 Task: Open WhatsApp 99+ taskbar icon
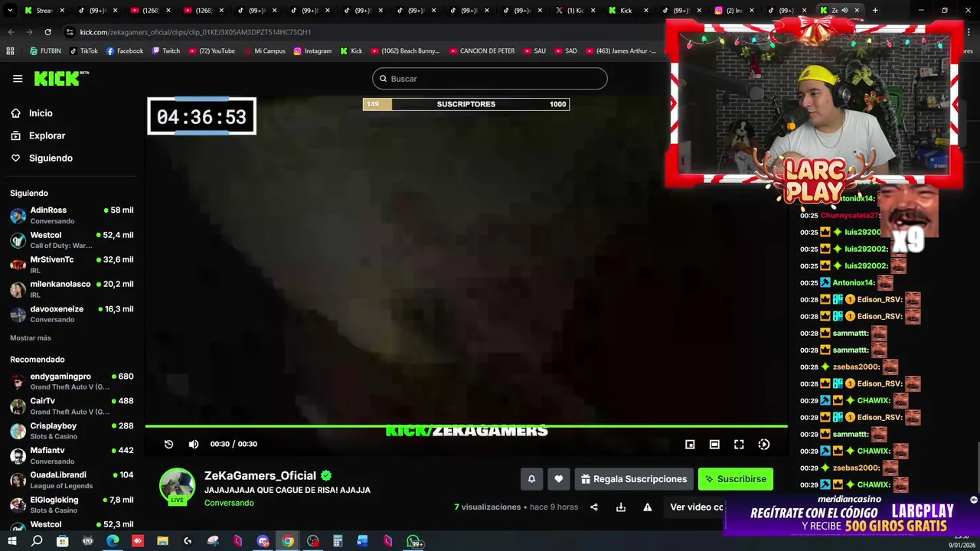click(415, 542)
